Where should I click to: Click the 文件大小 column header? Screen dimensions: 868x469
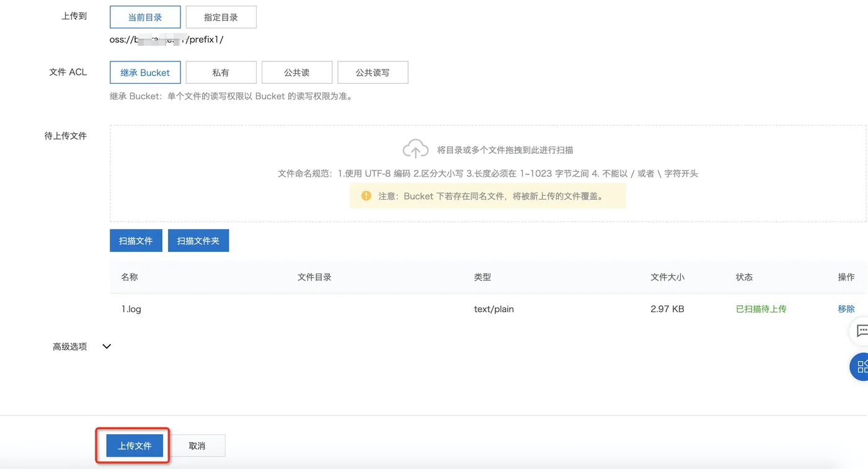[668, 277]
